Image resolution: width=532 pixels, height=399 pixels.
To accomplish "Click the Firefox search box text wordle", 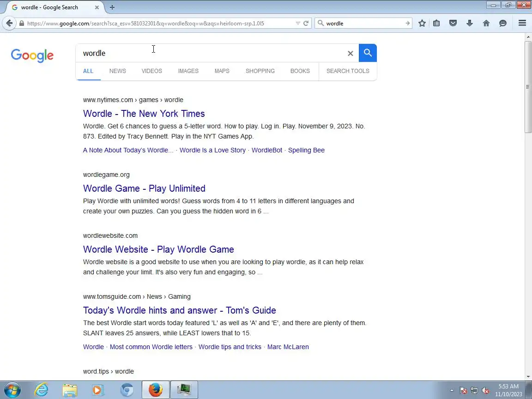I will coord(335,24).
